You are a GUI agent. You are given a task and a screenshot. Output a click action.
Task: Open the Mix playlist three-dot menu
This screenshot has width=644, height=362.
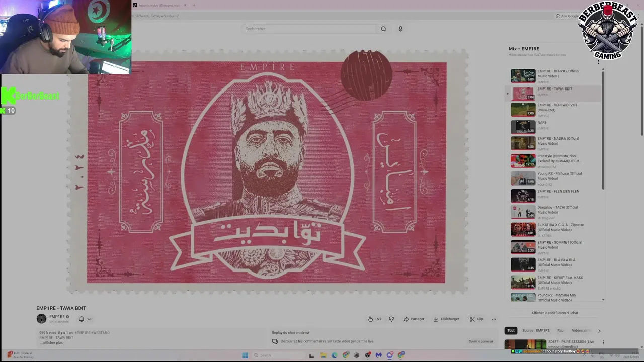(x=598, y=62)
